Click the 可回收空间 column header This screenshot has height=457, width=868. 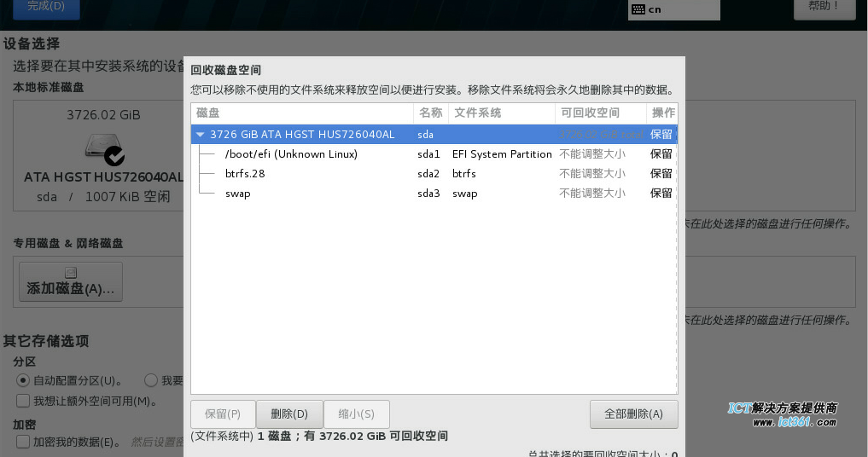601,113
